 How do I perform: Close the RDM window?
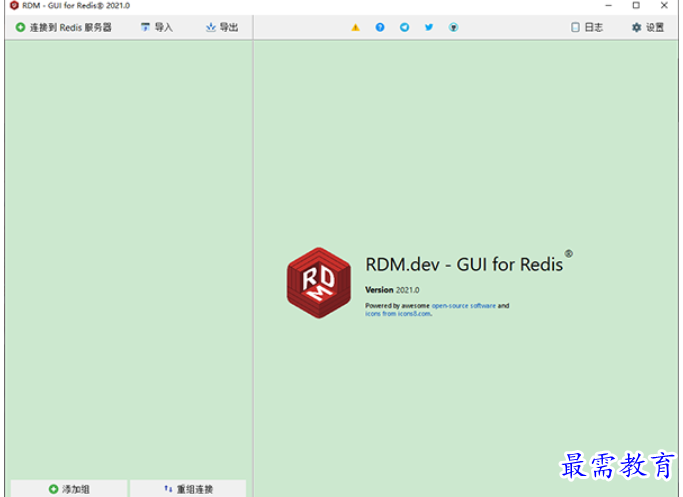[x=664, y=5]
